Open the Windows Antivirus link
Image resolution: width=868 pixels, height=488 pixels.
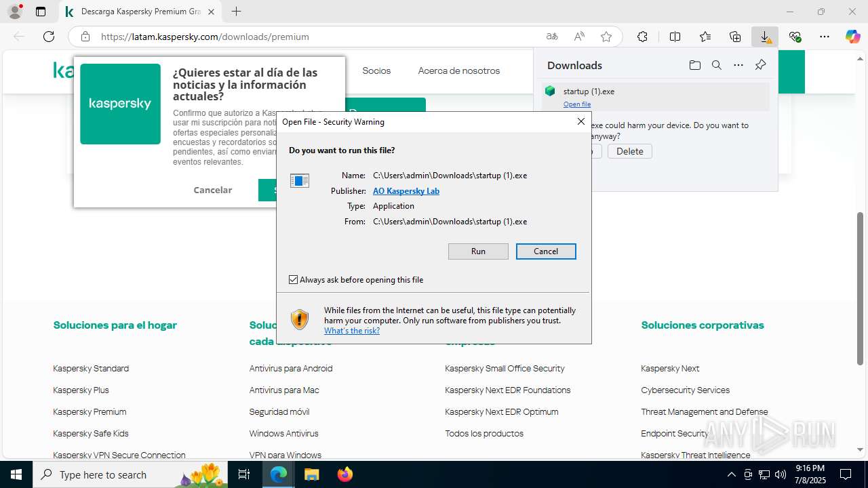pos(283,433)
